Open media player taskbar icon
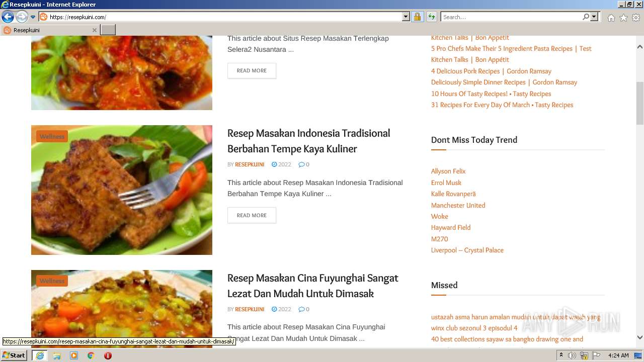644x362 pixels. tap(74, 355)
